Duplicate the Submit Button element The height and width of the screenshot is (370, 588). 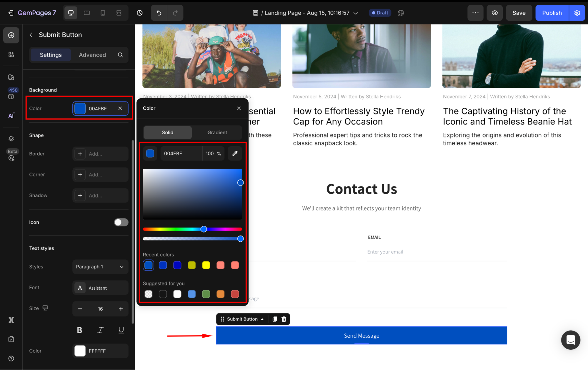(275, 319)
